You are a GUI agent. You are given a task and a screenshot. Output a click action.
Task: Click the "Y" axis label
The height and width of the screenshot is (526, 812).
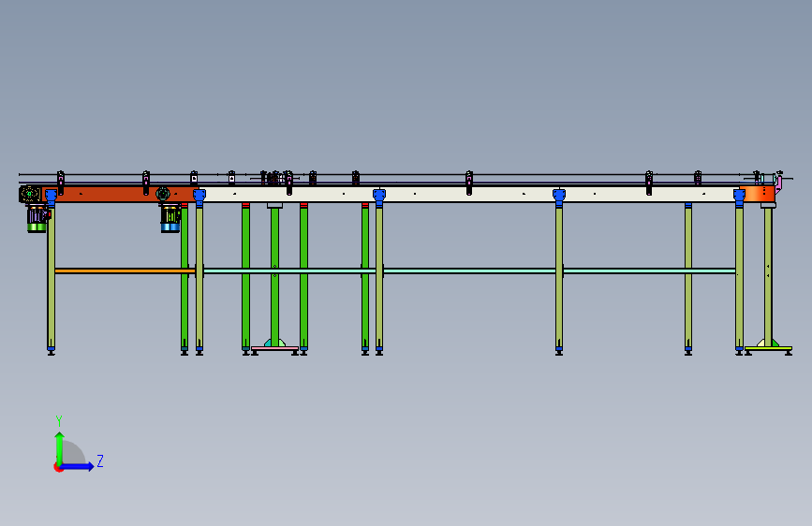point(59,421)
